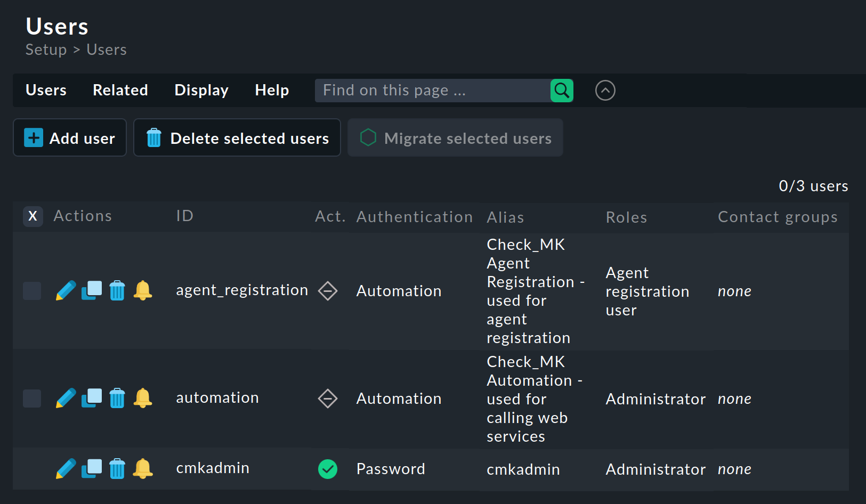Delete the automation user via trash icon
The height and width of the screenshot is (504, 866).
coord(117,398)
